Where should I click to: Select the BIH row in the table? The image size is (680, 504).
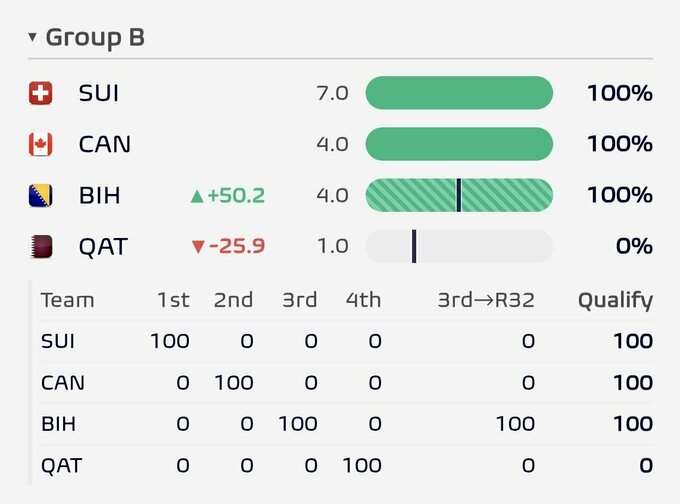point(347,424)
